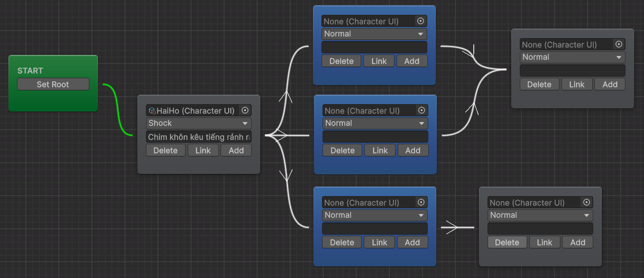Click the 'Chim khôn kêu tiếng' text field
This screenshot has height=278, width=644.
click(x=199, y=137)
